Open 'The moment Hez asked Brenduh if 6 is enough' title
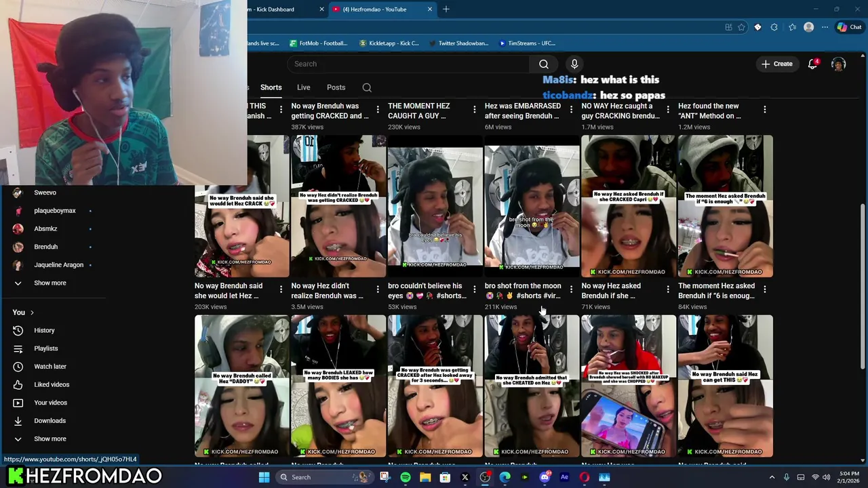The width and height of the screenshot is (868, 488). coord(717,291)
